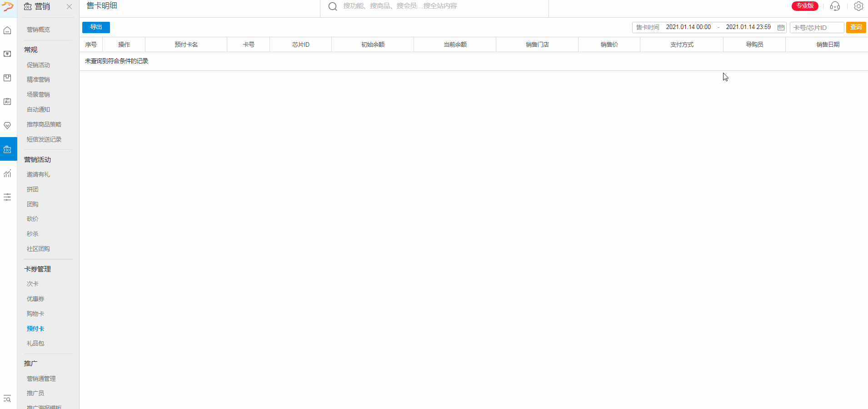Open 社区团购 menu item
Screen dimensions: 868x409
tap(38, 249)
